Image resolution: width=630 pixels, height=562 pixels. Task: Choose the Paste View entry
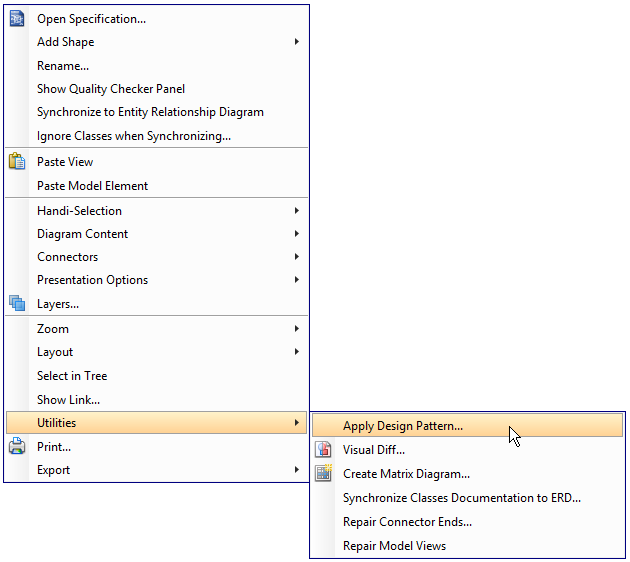point(157,161)
